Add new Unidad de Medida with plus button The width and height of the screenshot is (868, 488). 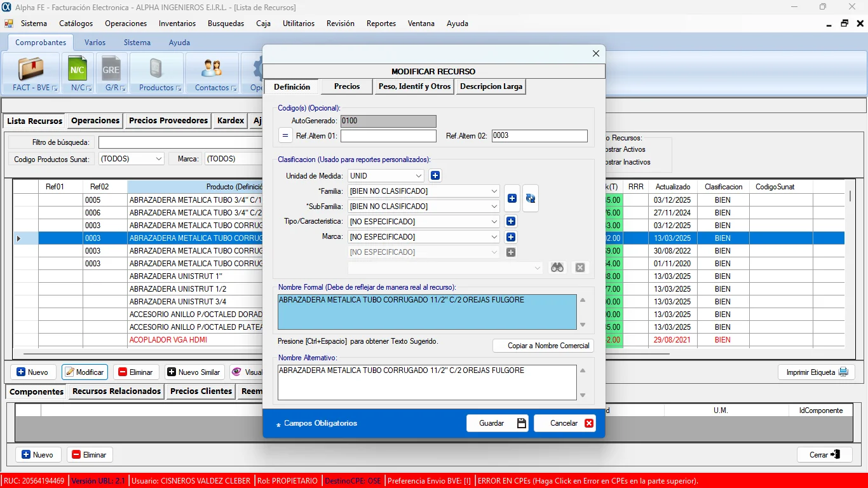(x=435, y=176)
